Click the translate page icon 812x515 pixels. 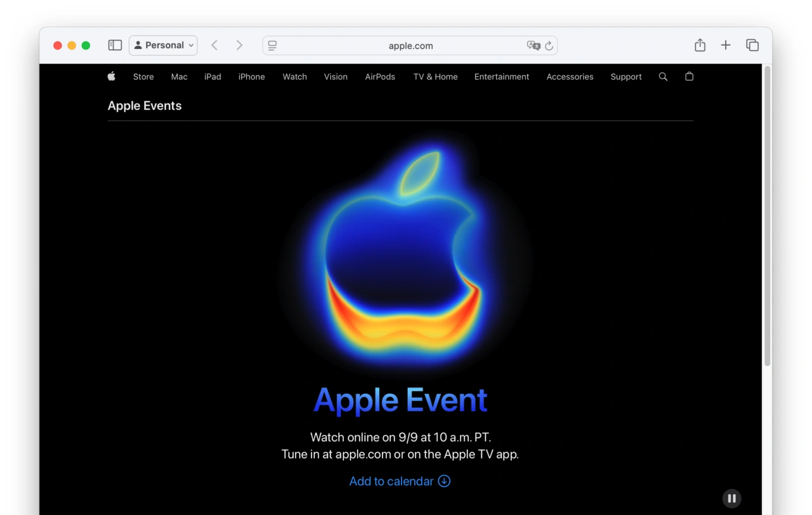tap(533, 46)
